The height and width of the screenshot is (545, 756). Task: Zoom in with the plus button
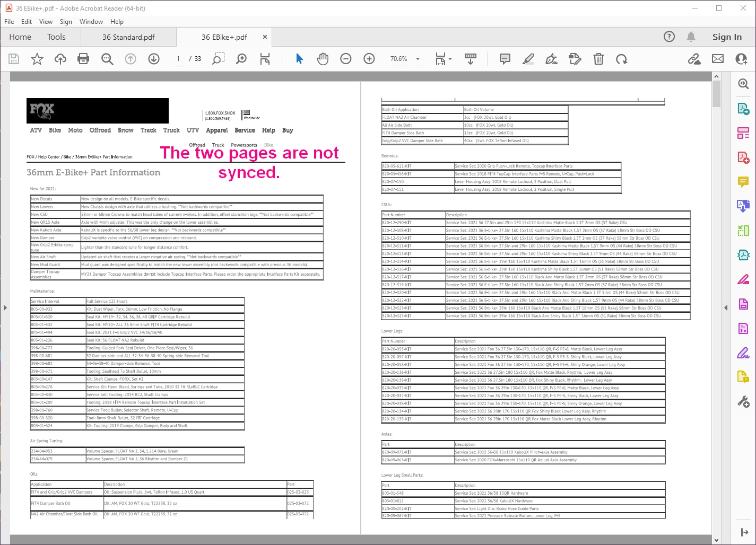[x=369, y=59]
